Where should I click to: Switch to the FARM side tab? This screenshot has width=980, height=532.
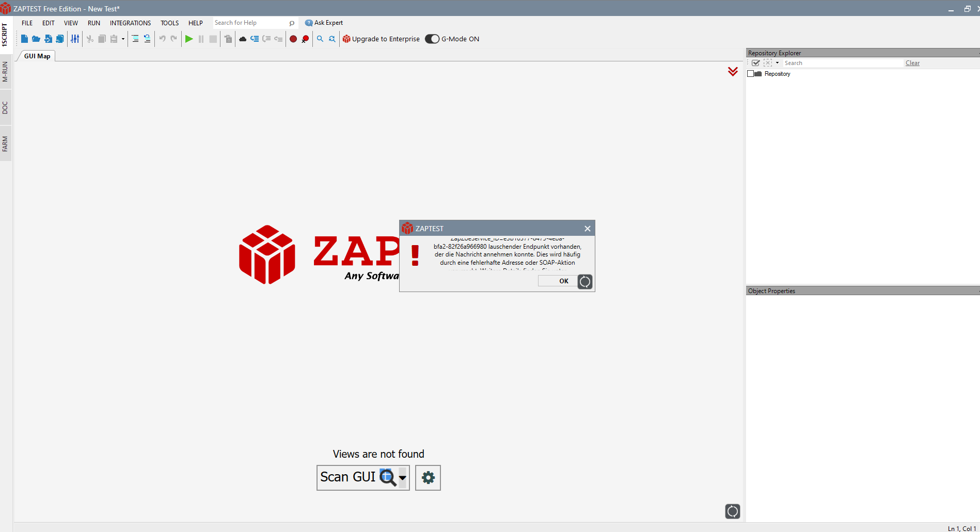[x=5, y=144]
